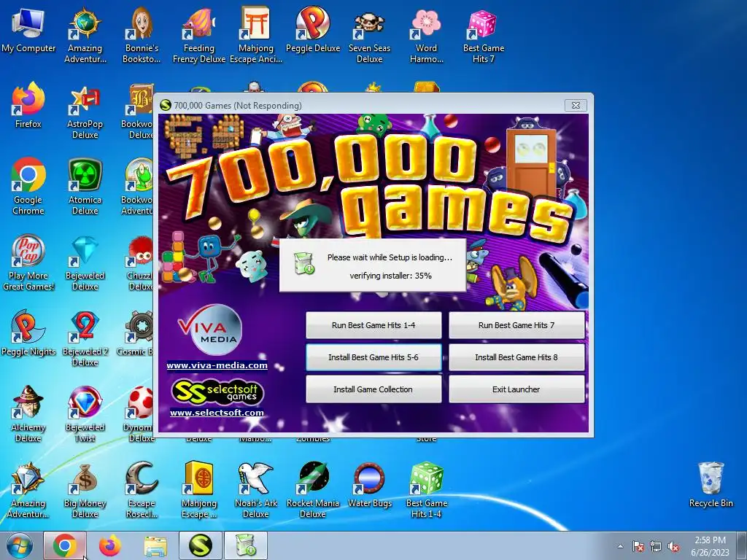
Task: Open the Windows Start menu
Action: point(19,545)
